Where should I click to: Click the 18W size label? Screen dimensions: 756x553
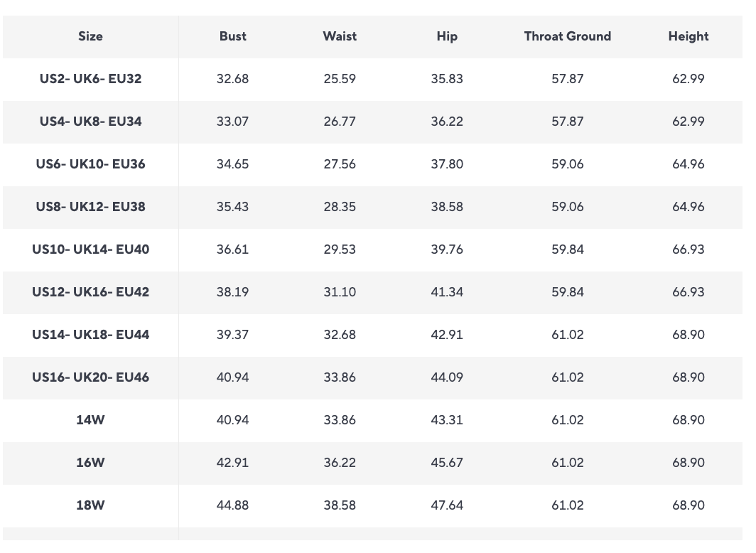(90, 505)
